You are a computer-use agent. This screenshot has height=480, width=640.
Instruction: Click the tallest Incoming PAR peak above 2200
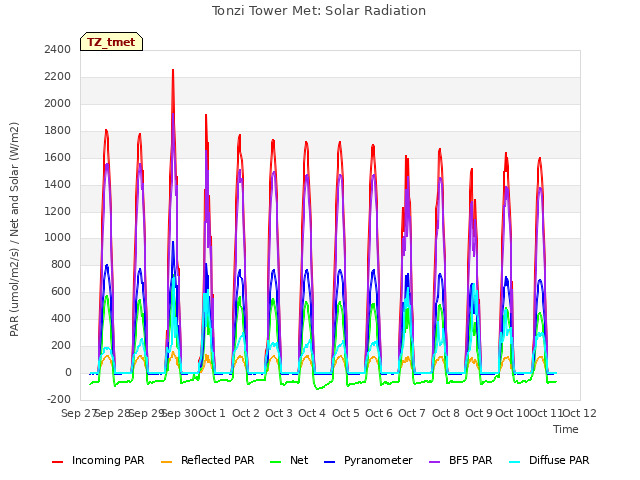click(173, 70)
